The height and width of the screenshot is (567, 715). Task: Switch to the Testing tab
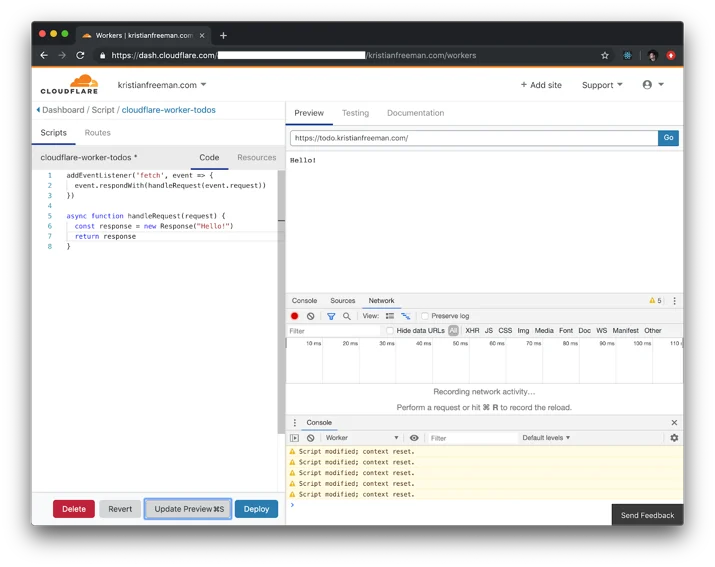355,113
